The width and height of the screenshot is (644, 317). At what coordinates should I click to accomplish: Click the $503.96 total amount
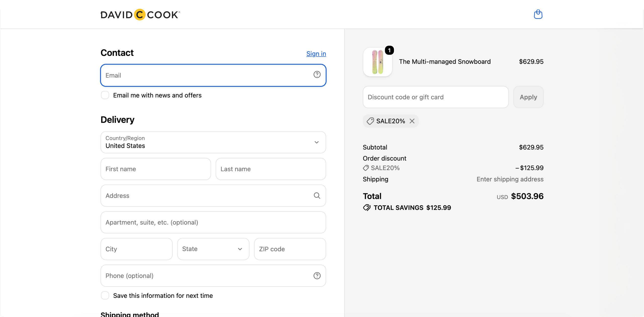pyautogui.click(x=527, y=196)
